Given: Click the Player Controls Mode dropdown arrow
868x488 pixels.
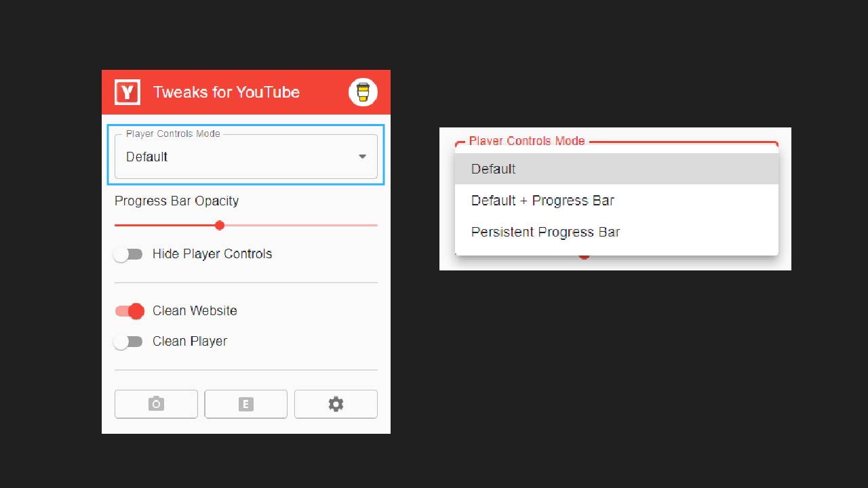Looking at the screenshot, I should click(x=362, y=157).
